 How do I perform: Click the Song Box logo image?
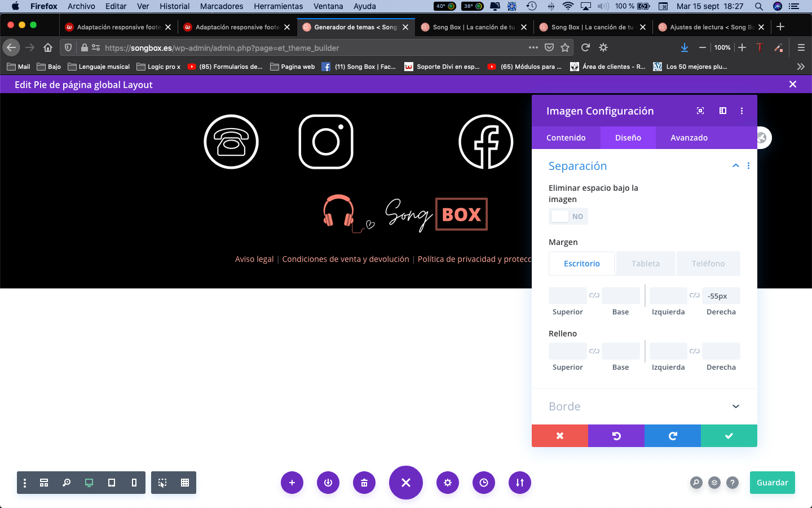[x=405, y=214]
